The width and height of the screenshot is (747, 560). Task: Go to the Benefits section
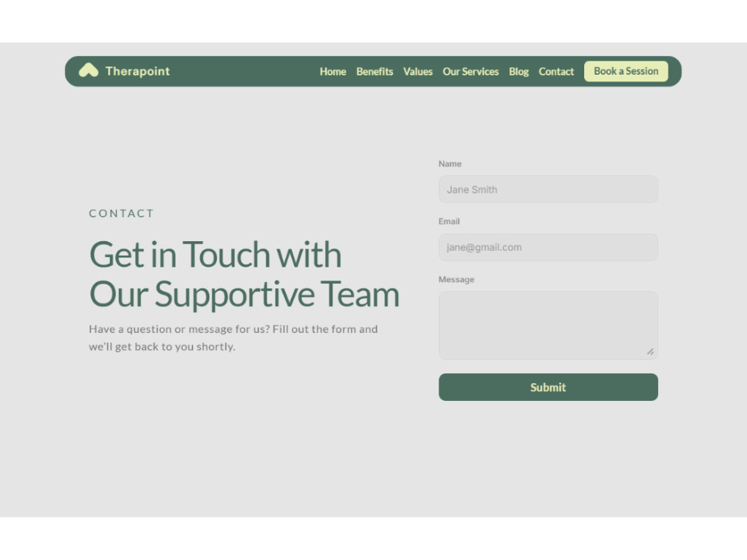tap(374, 72)
